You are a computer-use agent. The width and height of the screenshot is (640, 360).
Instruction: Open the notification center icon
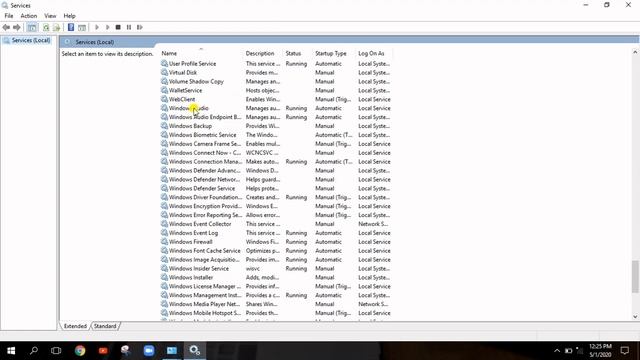624,351
